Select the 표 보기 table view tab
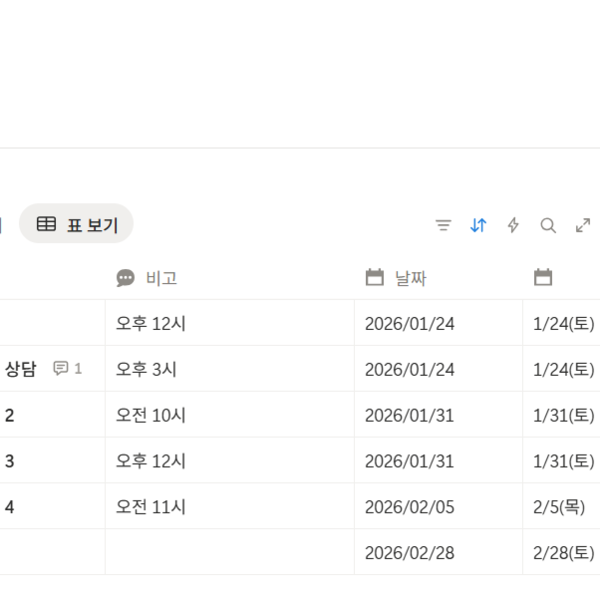Image resolution: width=600 pixels, height=600 pixels. click(76, 225)
